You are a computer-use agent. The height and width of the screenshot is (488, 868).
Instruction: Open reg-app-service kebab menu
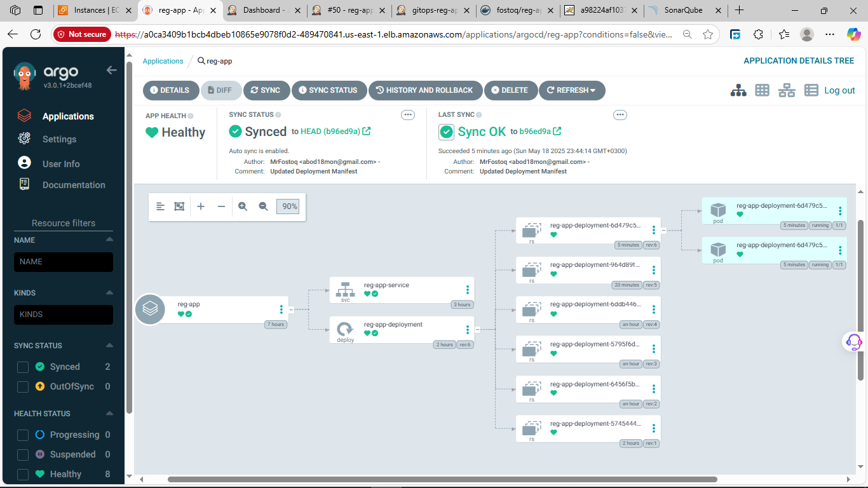[468, 290]
